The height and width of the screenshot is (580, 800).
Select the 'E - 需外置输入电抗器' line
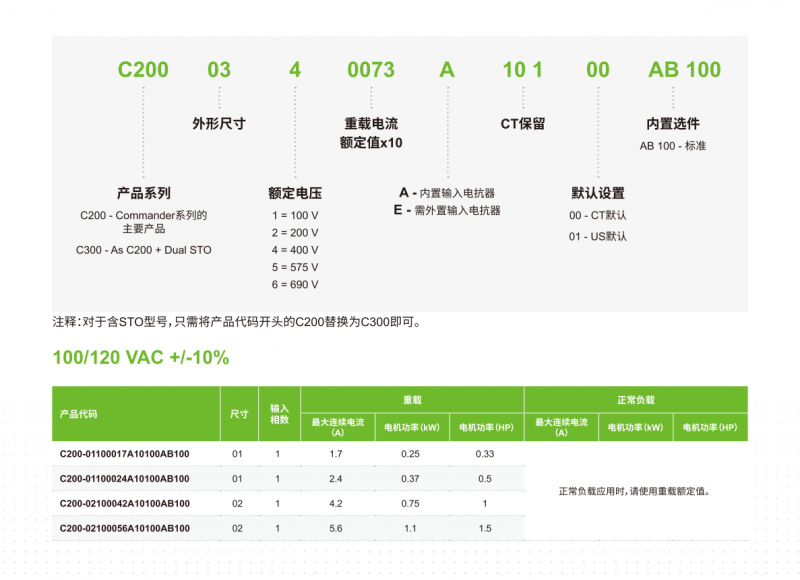[x=447, y=210]
